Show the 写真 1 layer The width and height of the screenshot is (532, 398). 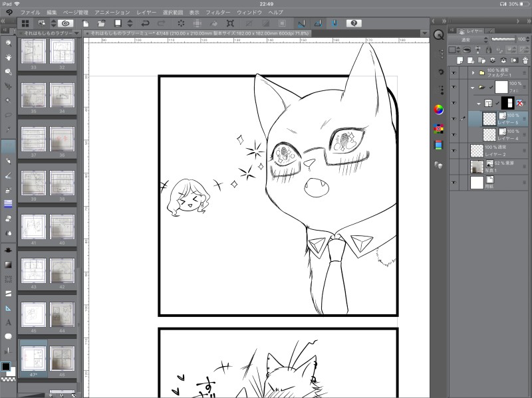[x=454, y=167]
